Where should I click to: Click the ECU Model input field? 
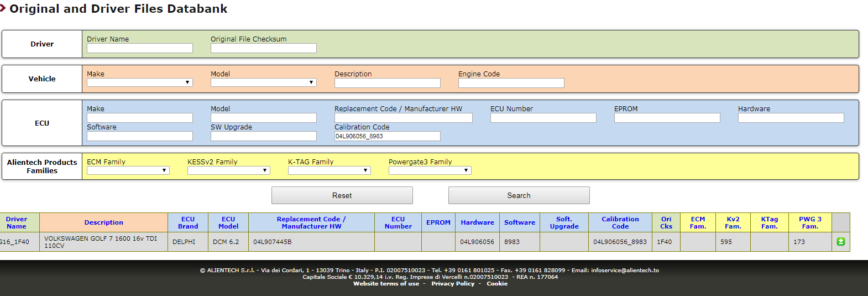[264, 118]
